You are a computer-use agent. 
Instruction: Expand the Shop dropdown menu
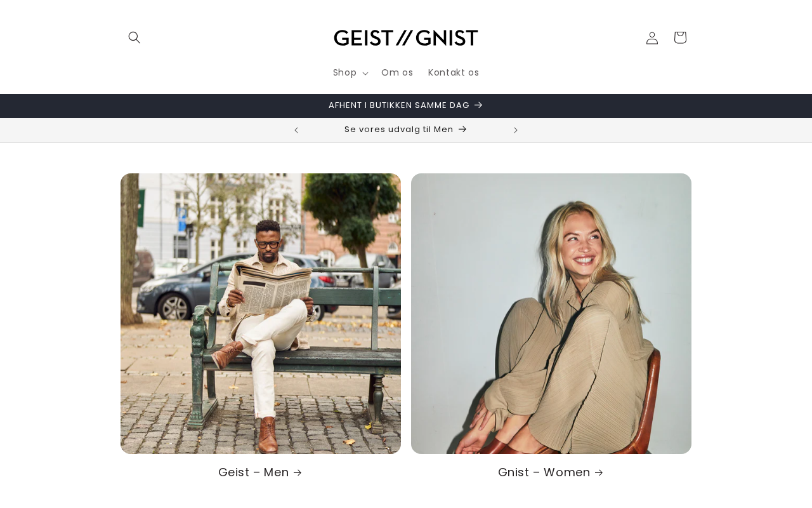350,72
